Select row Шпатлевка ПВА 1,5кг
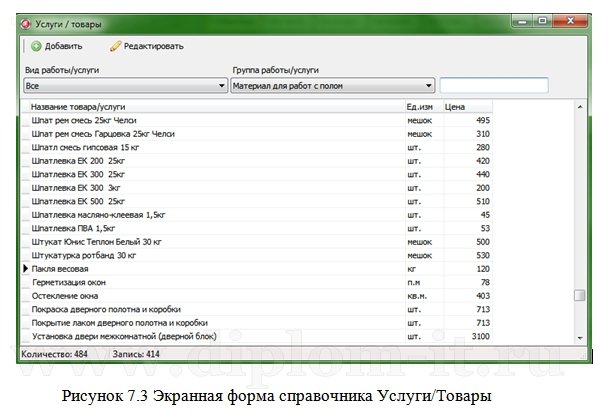 (x=257, y=228)
